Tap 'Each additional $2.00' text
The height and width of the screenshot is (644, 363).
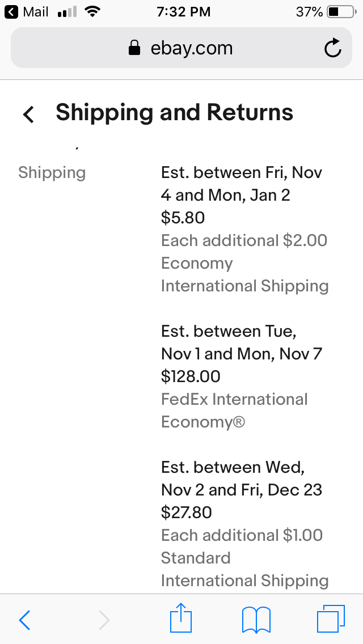(244, 240)
